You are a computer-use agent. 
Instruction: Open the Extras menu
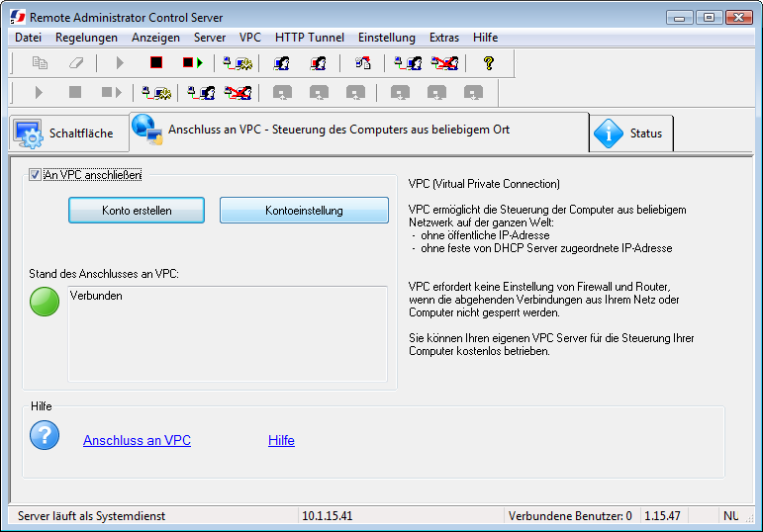[x=444, y=38]
